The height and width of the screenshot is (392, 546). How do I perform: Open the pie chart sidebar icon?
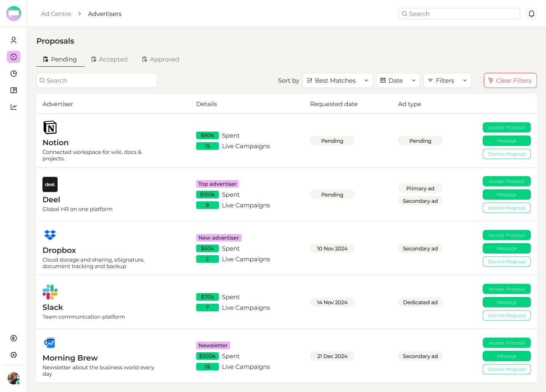pyautogui.click(x=14, y=74)
